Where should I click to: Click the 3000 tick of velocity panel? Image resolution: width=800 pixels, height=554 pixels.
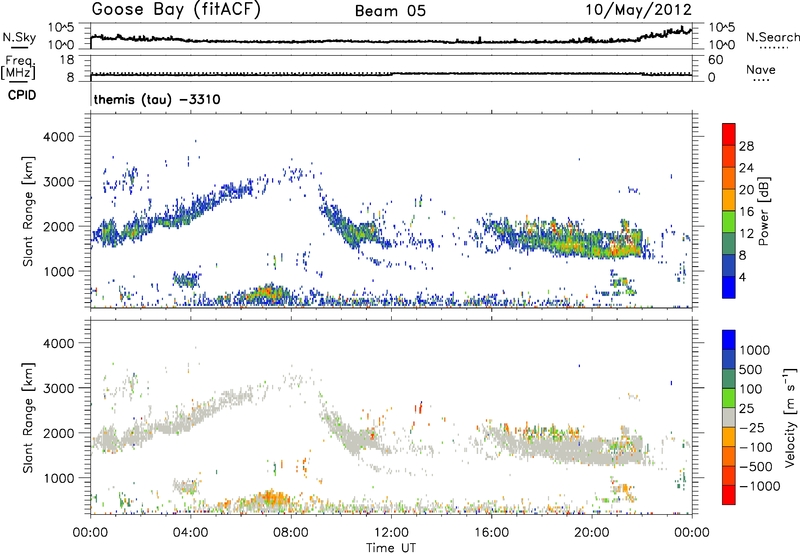(59, 388)
